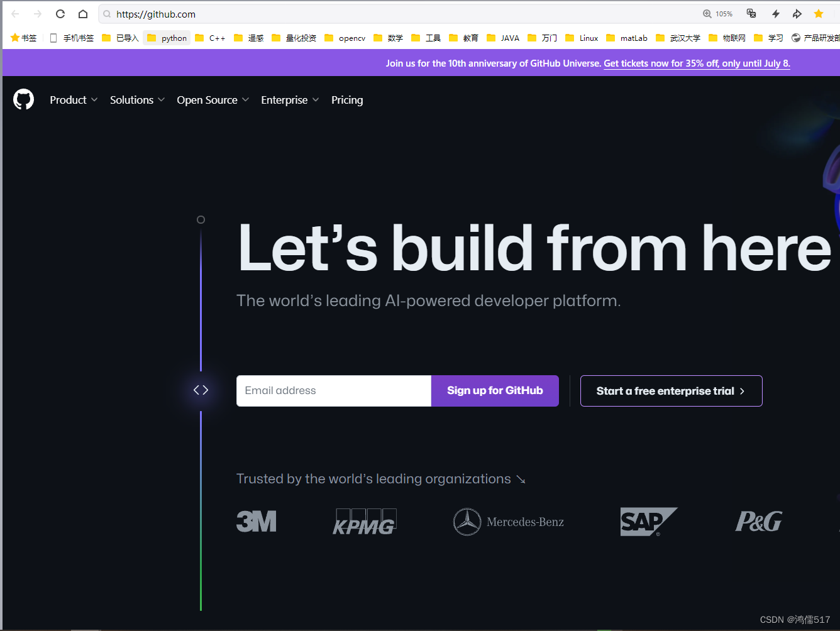Open the opencv bookmark folder

click(x=345, y=38)
